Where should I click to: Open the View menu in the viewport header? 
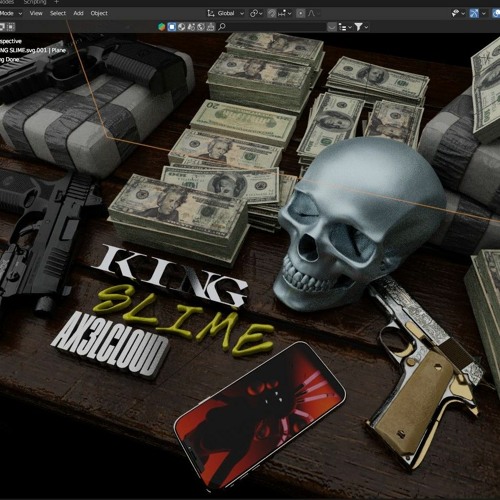[36, 13]
